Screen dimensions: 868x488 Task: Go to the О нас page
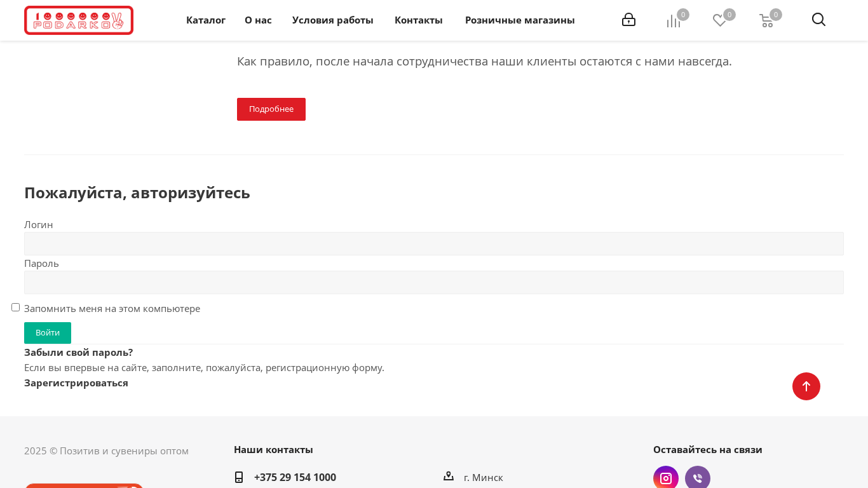(x=258, y=20)
